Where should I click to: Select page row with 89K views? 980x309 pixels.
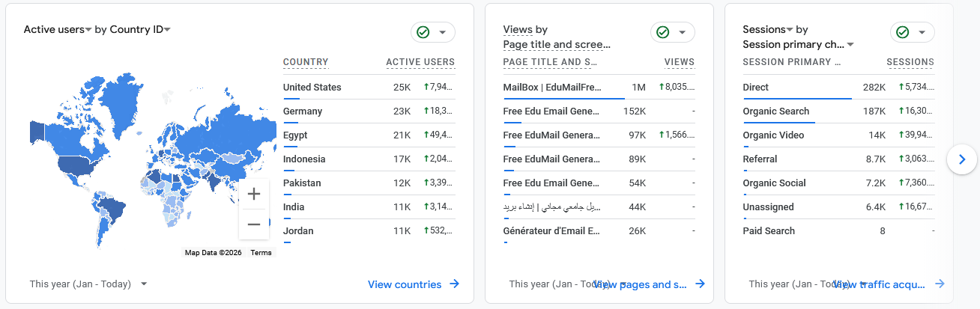click(599, 159)
